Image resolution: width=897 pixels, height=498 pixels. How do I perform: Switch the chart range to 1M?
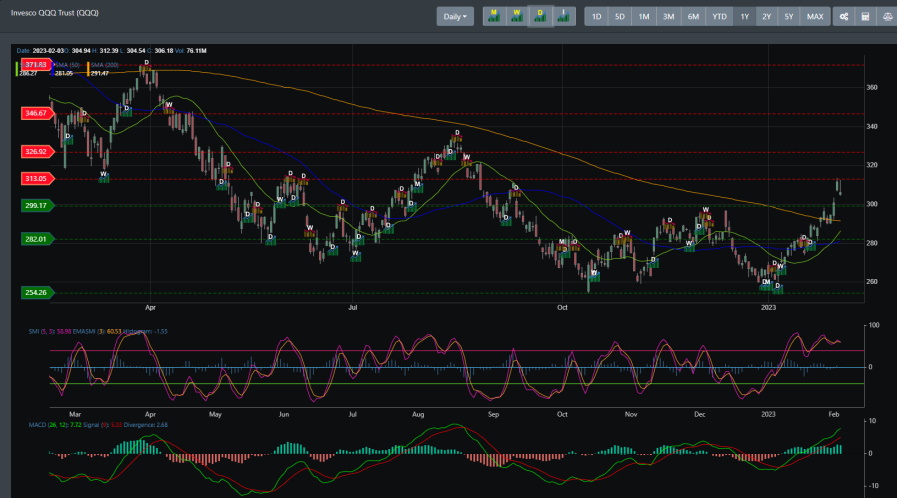[644, 17]
